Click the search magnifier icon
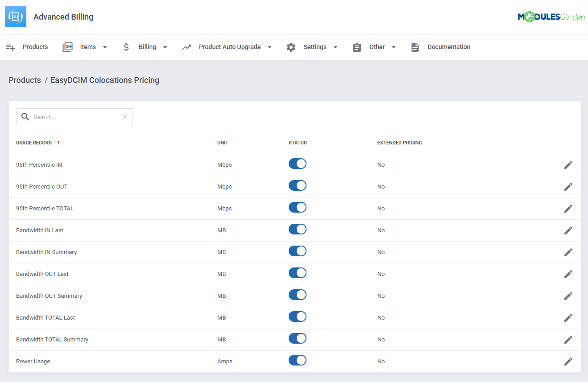Screen dimensions: 588x382 click(25, 116)
